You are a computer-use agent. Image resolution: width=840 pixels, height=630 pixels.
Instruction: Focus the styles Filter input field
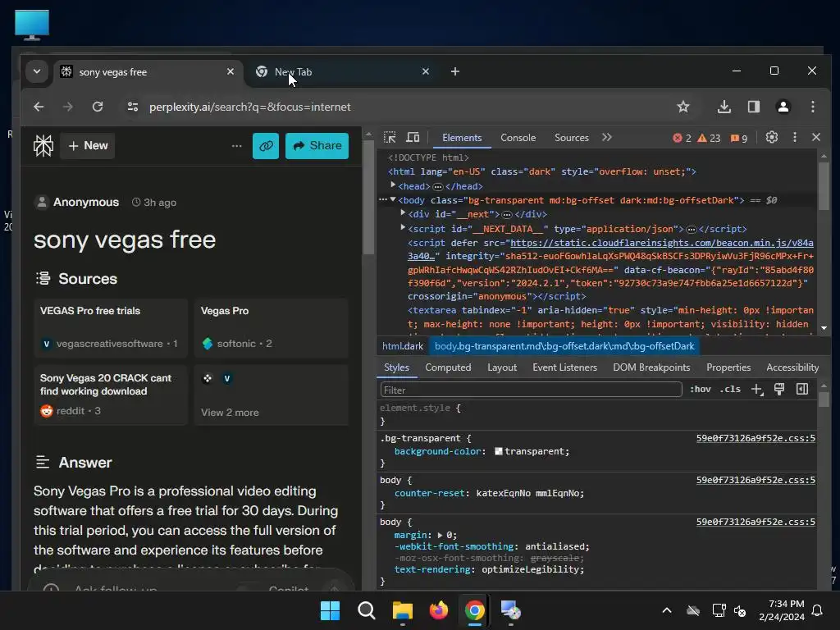coord(531,390)
